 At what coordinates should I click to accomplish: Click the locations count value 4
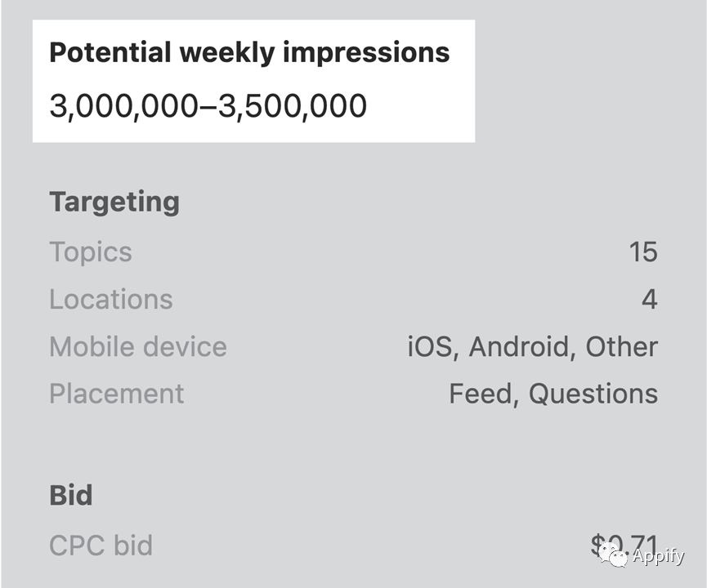649,299
